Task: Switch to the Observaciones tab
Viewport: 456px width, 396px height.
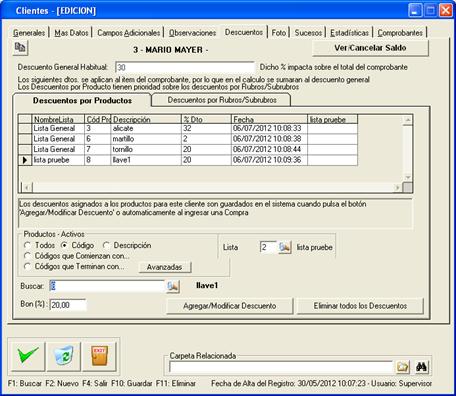Action: pyautogui.click(x=192, y=33)
